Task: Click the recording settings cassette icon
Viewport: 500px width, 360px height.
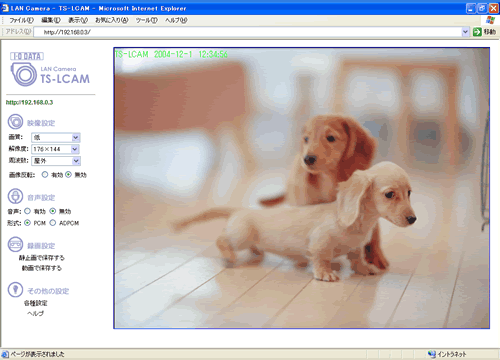Action: [15, 245]
